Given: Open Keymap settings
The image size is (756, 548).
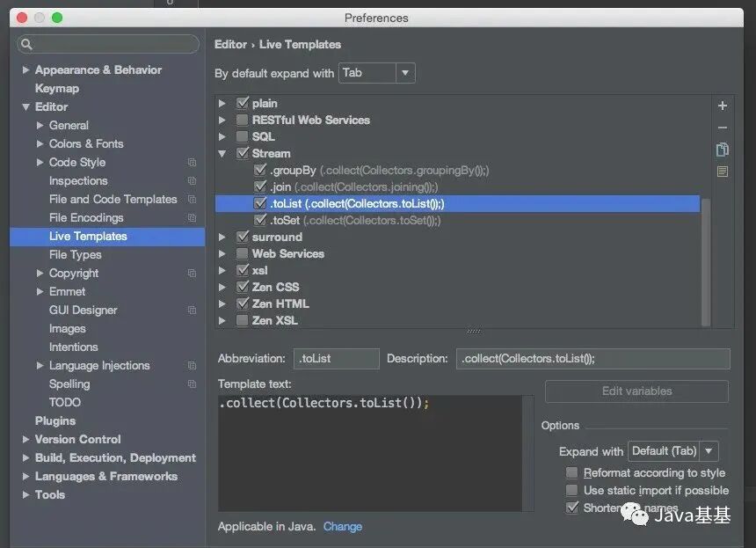Looking at the screenshot, I should [57, 88].
